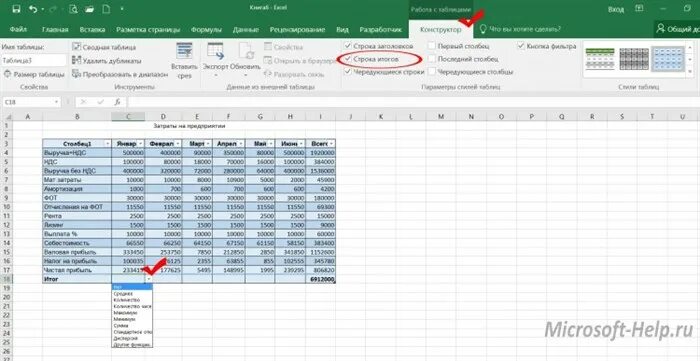700x361 pixels.
Task: Toggle Строка итогов checkbox
Action: [348, 58]
